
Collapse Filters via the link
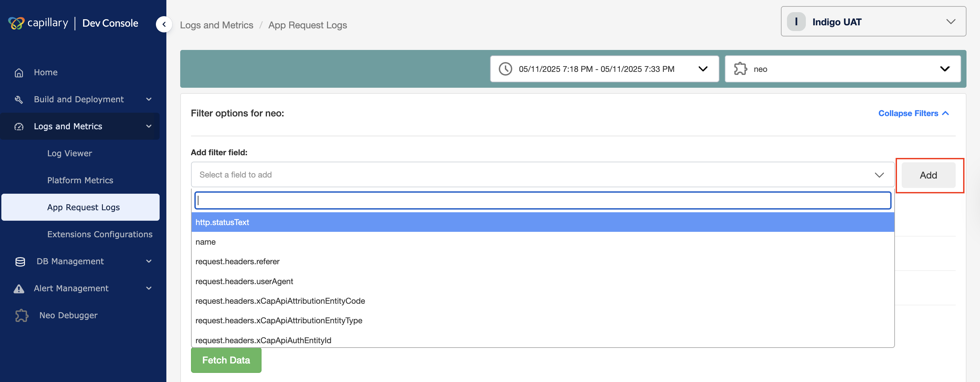click(x=913, y=113)
